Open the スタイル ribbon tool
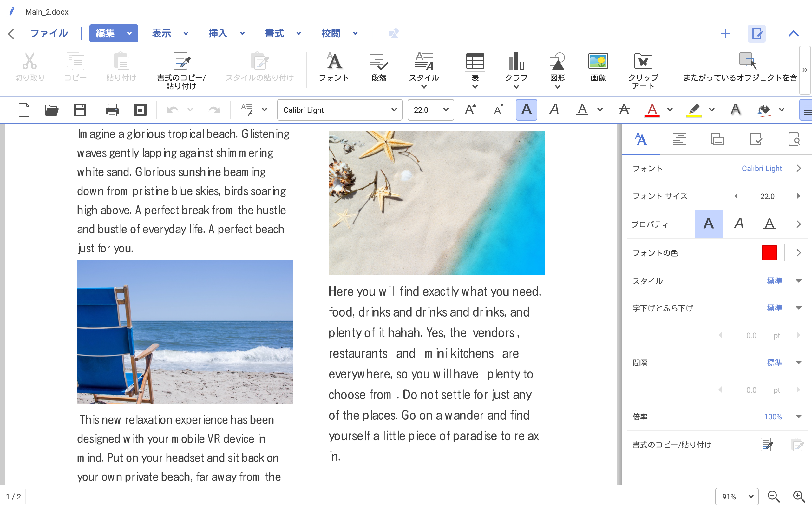812x508 pixels. [424, 70]
